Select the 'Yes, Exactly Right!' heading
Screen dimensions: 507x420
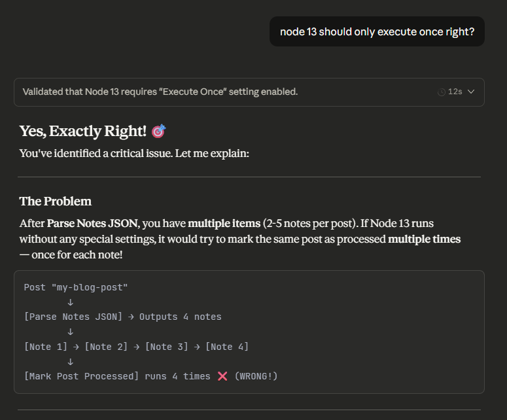coord(83,131)
